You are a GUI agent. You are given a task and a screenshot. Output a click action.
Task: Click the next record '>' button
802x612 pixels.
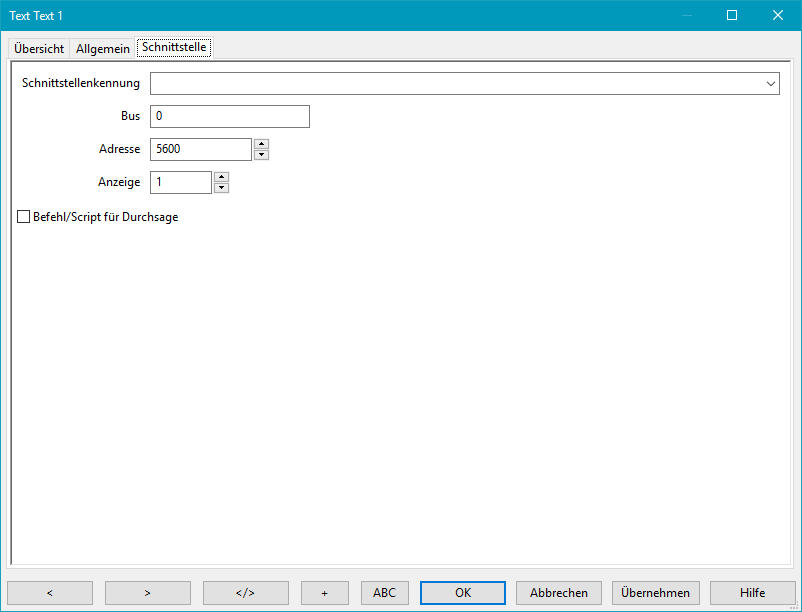click(x=148, y=593)
